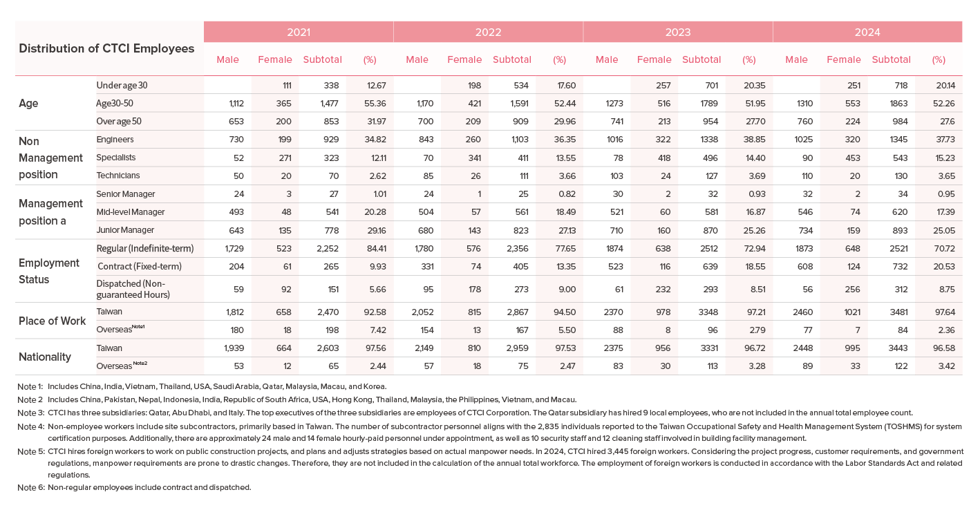Screen dimensions: 980x519
Task: Select the "Specialists" row label
Action: (116, 158)
